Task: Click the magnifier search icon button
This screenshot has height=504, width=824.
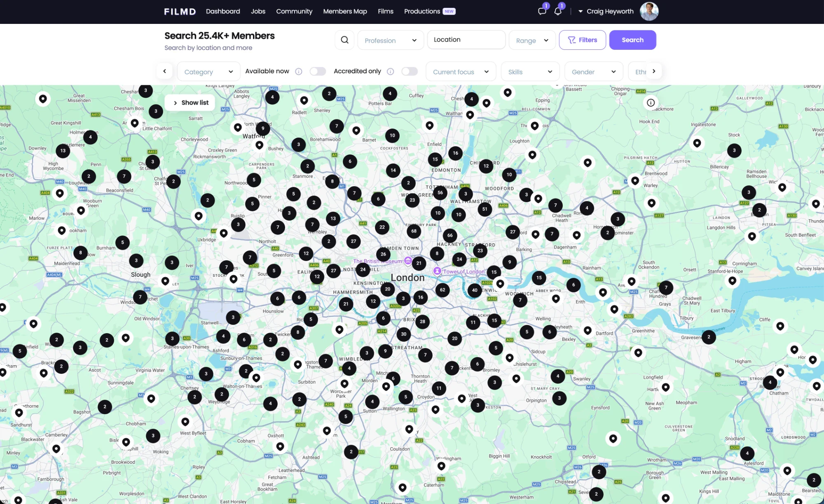Action: [x=344, y=40]
